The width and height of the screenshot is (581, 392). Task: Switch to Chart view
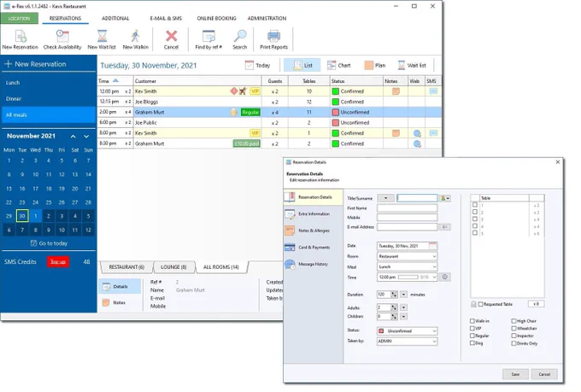(338, 65)
